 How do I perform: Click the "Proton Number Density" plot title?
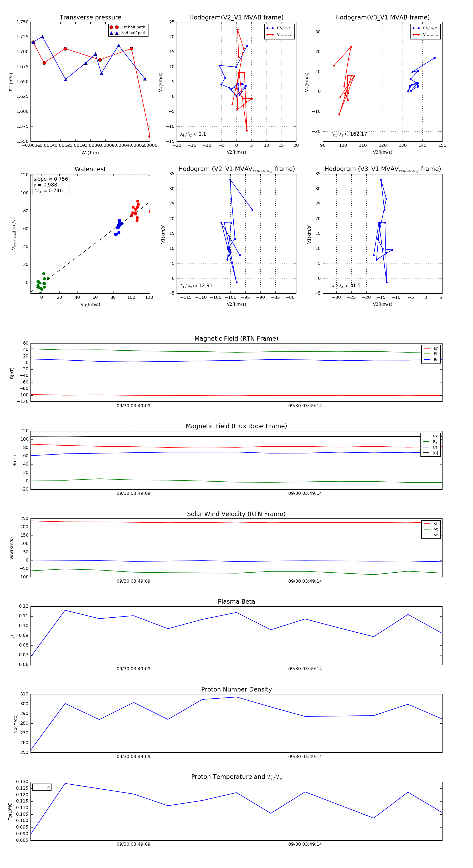[x=236, y=689]
